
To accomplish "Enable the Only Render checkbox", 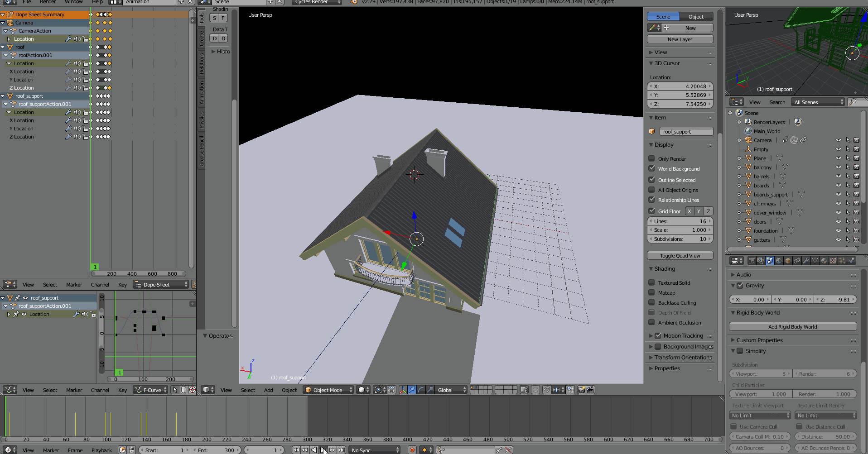I will click(652, 158).
